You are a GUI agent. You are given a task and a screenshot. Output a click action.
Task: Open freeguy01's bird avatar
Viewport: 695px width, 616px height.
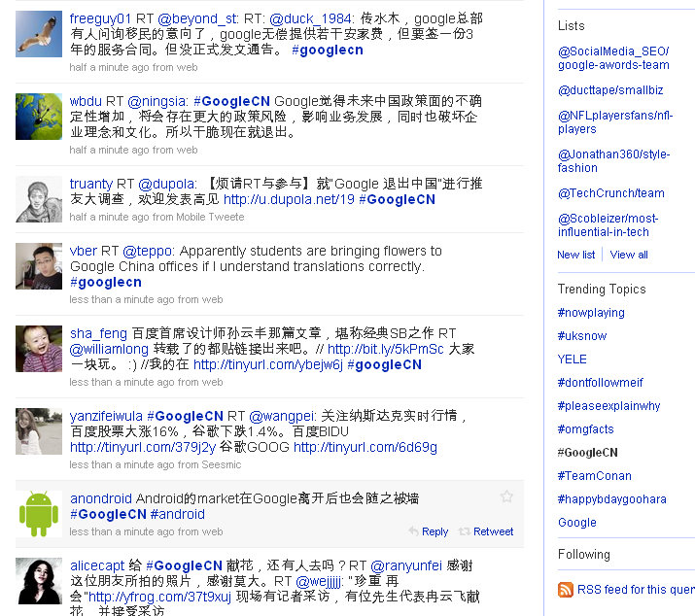pos(39,34)
